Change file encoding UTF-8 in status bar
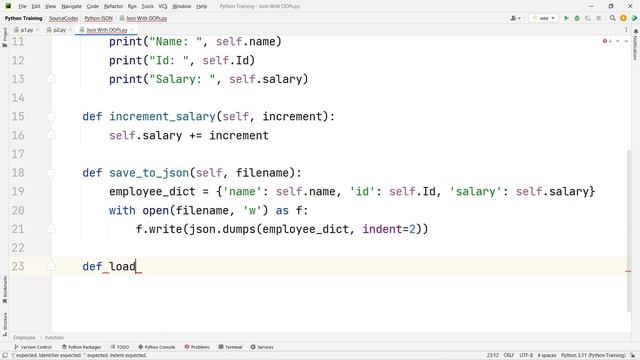This screenshot has height=360, width=640. pos(526,356)
